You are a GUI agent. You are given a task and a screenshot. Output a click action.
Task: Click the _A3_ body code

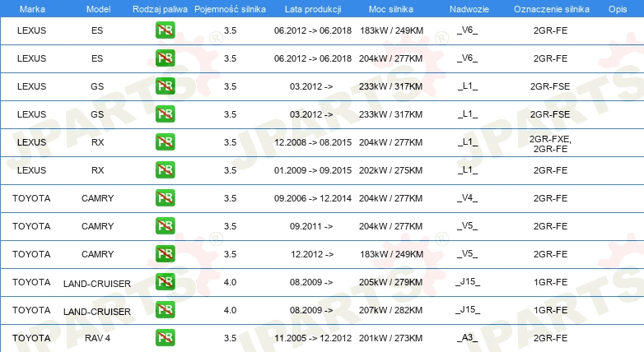coord(468,338)
